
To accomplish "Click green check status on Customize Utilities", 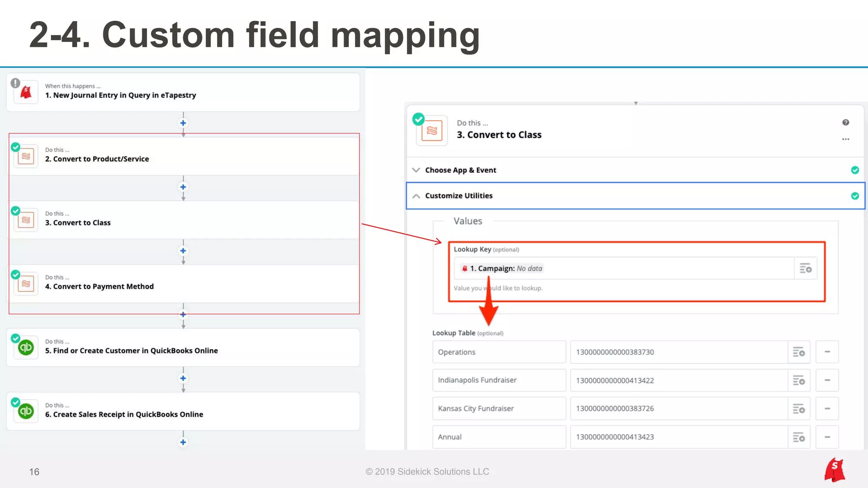I will coord(855,196).
